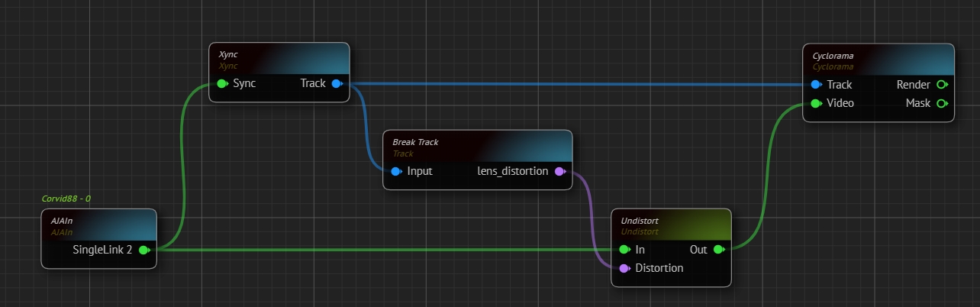Click the Render output pin on Cyclorama

point(942,85)
